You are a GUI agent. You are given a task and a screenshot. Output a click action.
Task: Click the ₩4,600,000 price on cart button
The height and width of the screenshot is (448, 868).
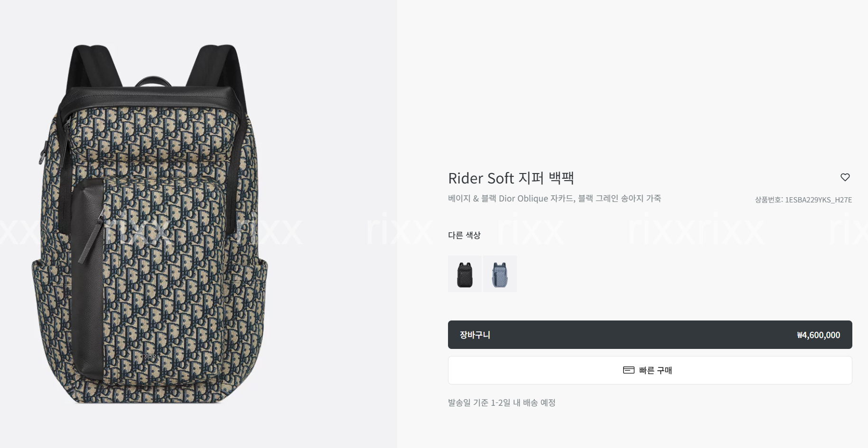pos(818,335)
